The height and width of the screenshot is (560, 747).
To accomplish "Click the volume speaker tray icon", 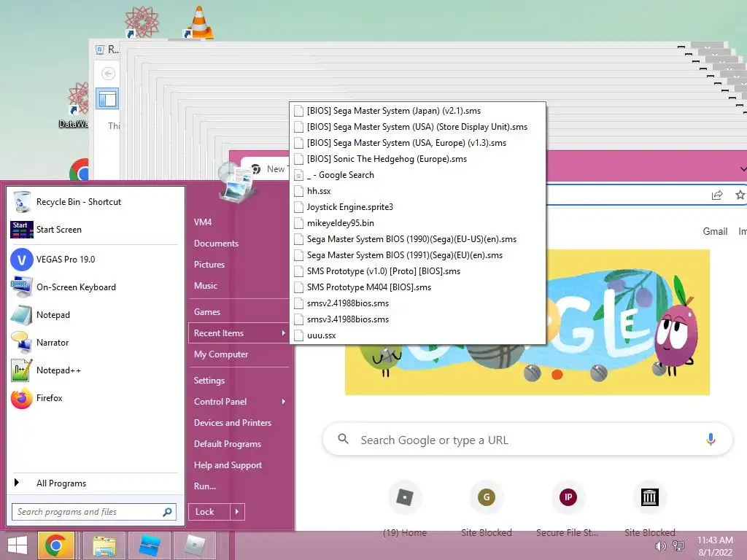I will (660, 546).
